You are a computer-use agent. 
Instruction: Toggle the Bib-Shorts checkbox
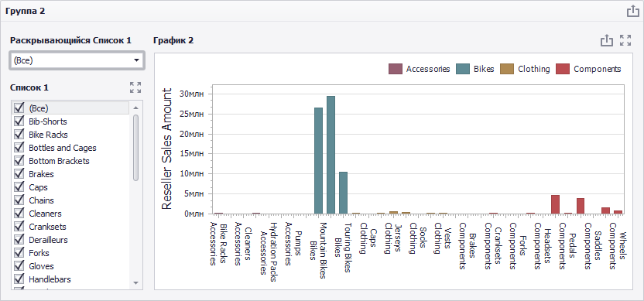19,121
